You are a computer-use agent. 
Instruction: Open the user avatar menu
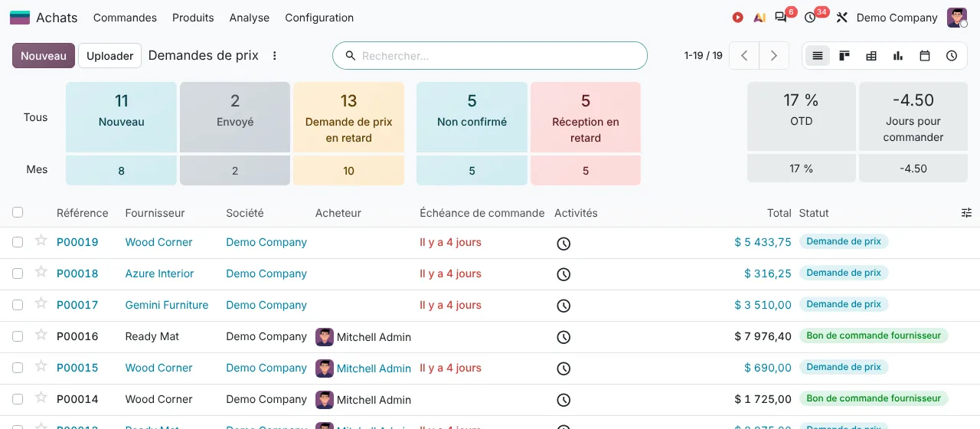coord(957,18)
